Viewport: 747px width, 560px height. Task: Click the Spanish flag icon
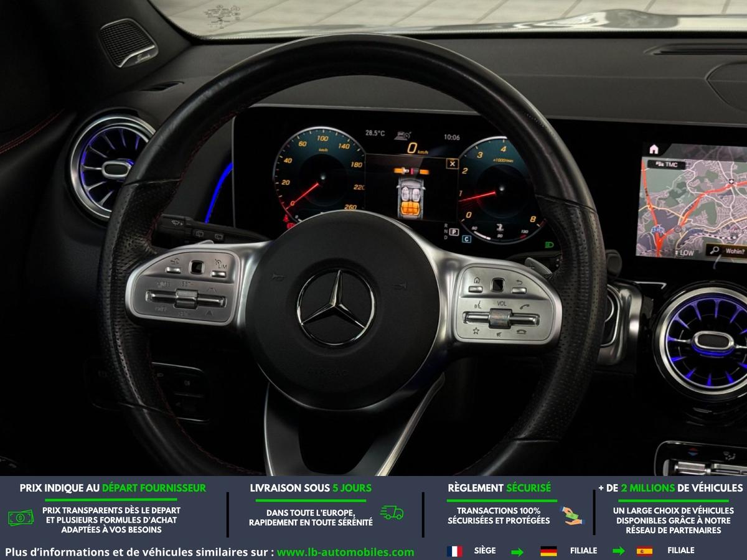click(644, 551)
